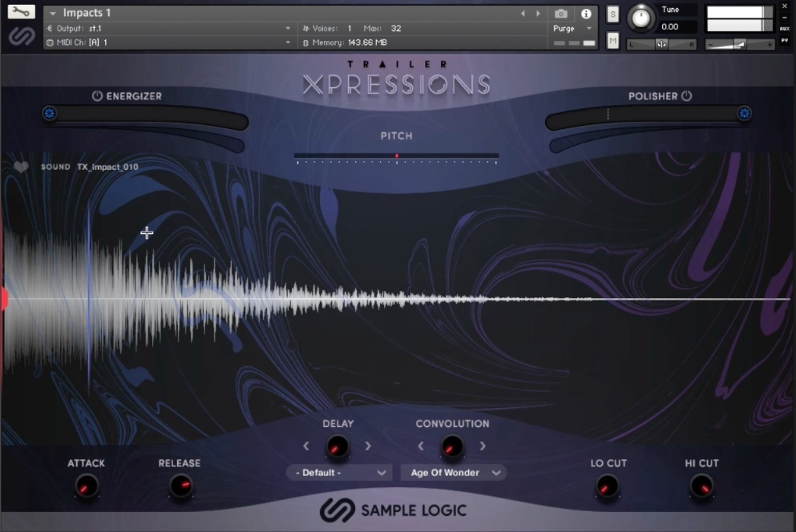Expand the instrument menu arrow beside Impacts 1
This screenshot has width=796, height=532.
pyautogui.click(x=53, y=13)
